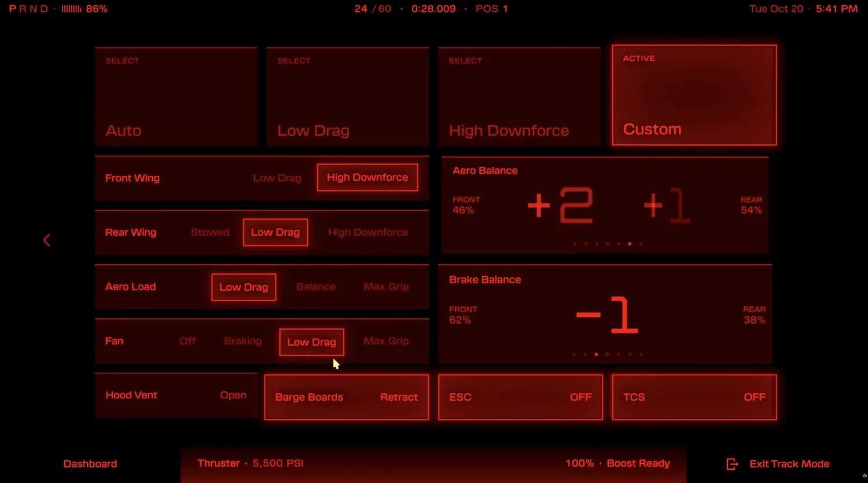Toggle the TCS OFF switch

pos(694,397)
